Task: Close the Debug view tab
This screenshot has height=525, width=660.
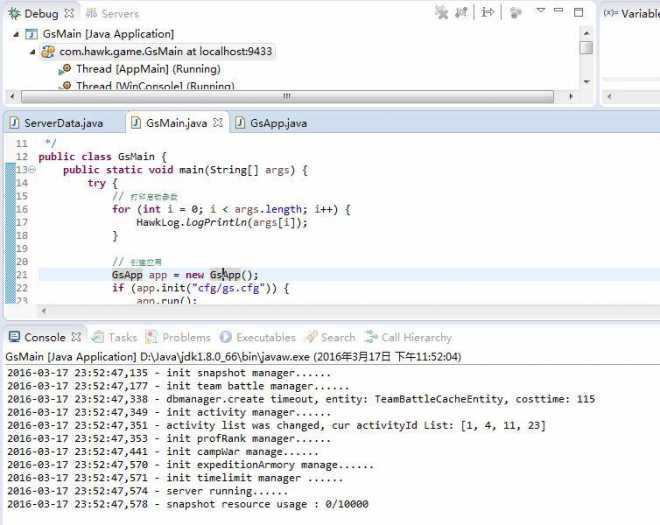Action: tap(69, 14)
